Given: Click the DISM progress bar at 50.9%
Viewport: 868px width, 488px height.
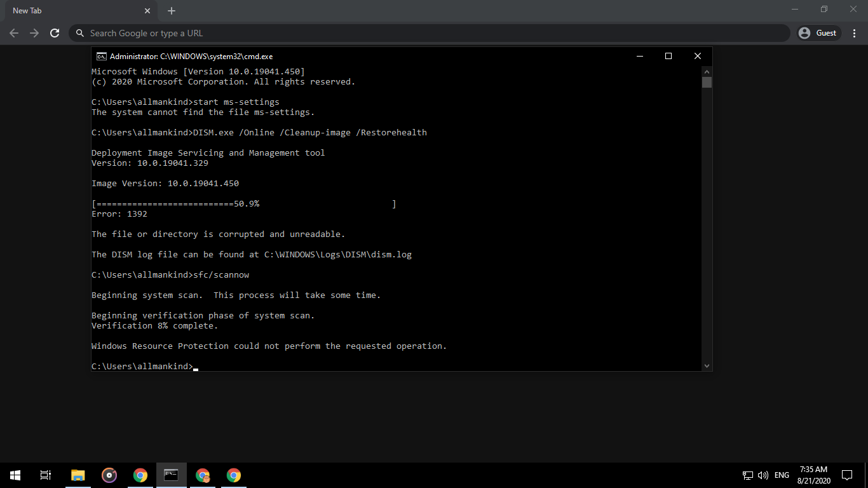Looking at the screenshot, I should click(x=244, y=204).
